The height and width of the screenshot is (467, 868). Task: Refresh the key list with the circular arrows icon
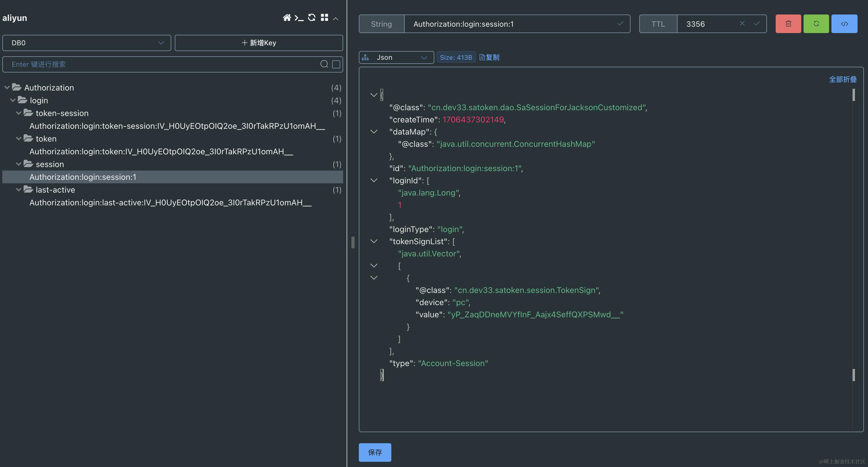click(x=312, y=17)
